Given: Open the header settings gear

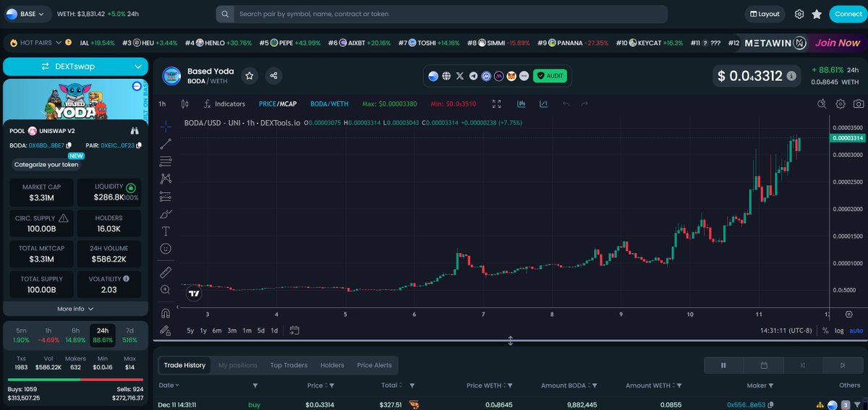Looking at the screenshot, I should coord(799,14).
